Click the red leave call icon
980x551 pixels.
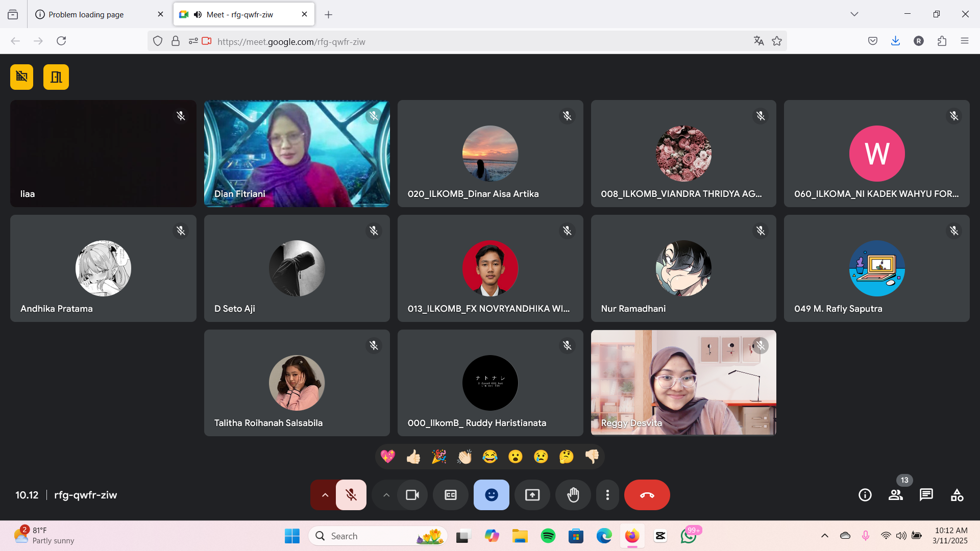pyautogui.click(x=647, y=495)
